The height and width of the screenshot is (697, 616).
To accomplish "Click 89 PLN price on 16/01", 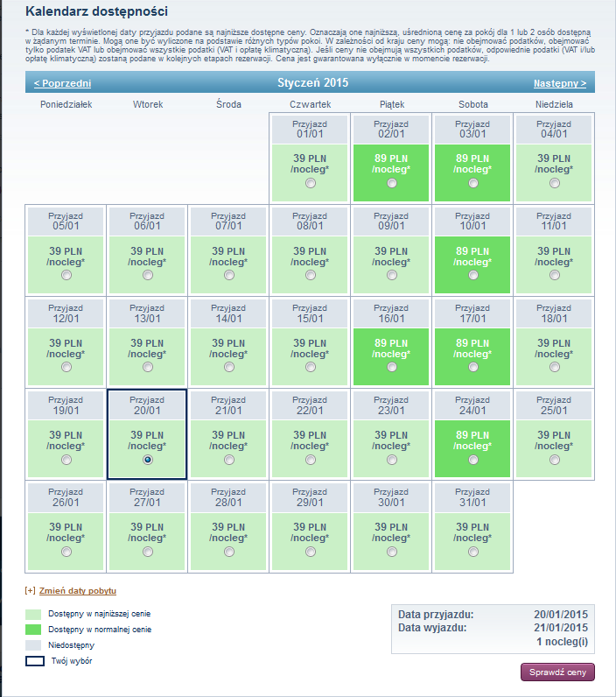I will (x=391, y=343).
